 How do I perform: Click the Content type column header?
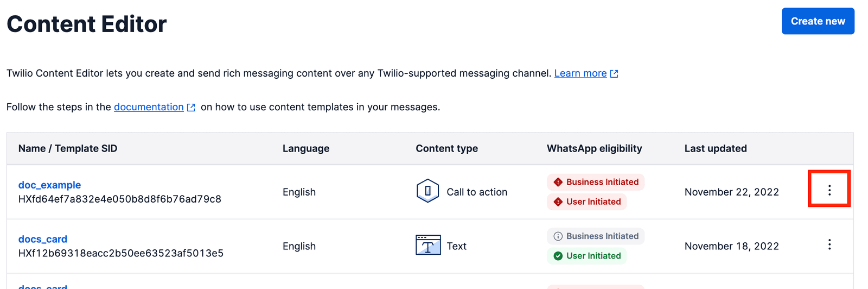click(x=446, y=148)
